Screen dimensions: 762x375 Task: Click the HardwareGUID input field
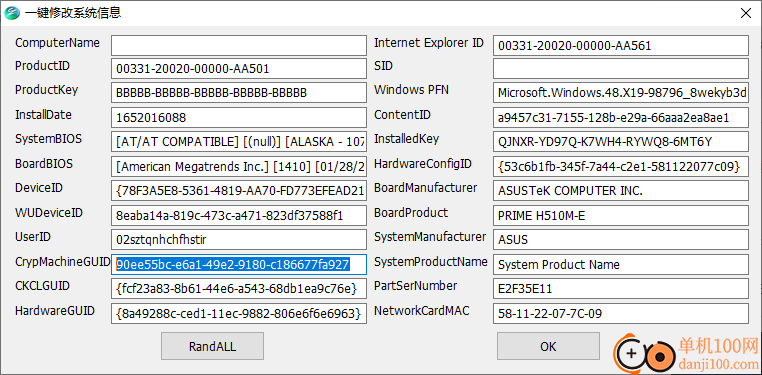tap(239, 313)
